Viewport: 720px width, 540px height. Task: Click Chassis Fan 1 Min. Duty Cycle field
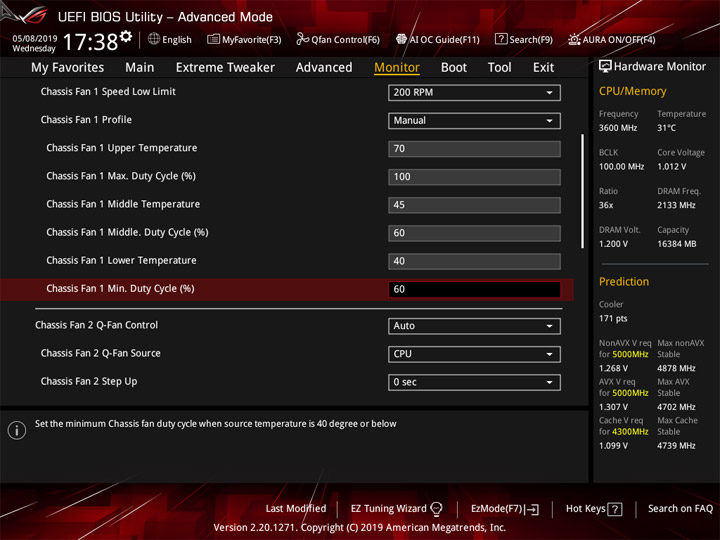[474, 289]
